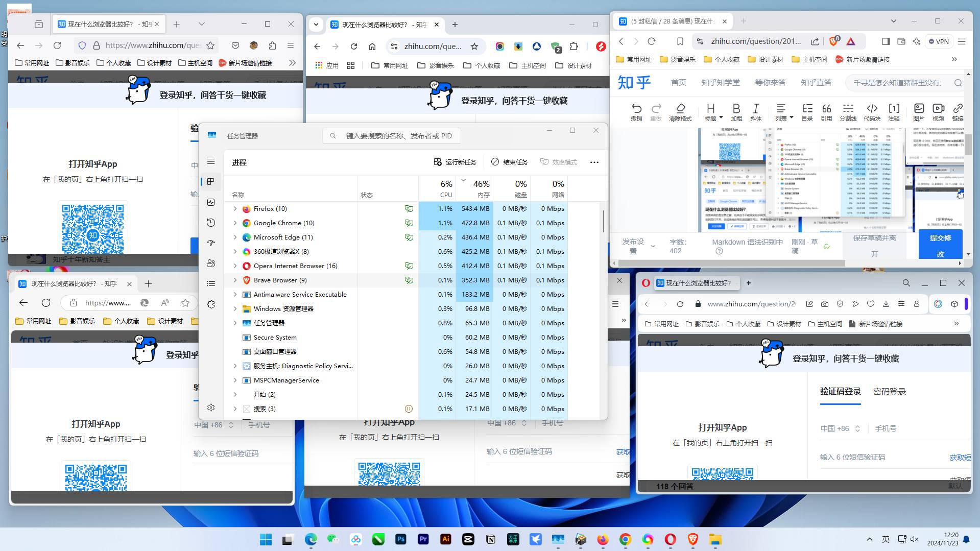This screenshot has width=980, height=551.
Task: Apply italic in the Zhihu editor toolbar
Action: [x=756, y=112]
